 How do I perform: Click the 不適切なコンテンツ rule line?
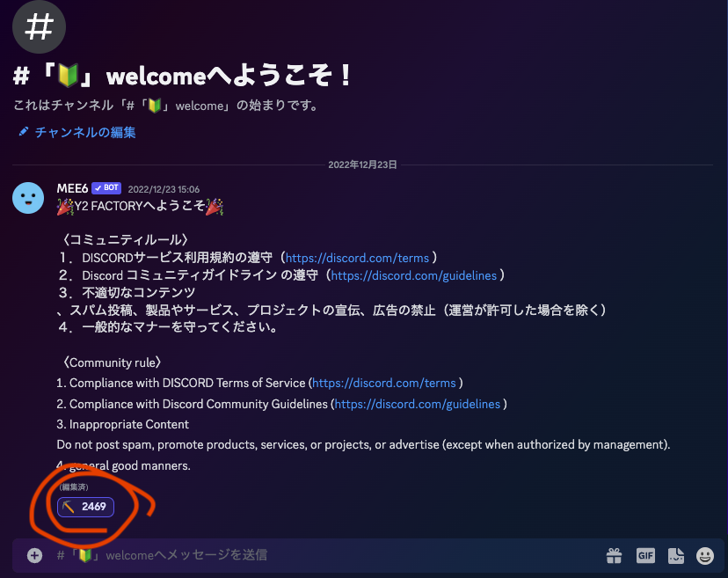(127, 293)
